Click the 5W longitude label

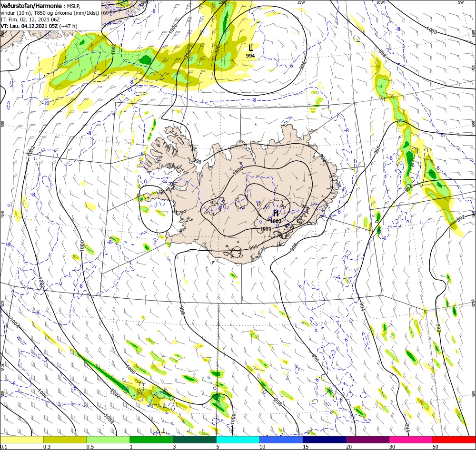point(461,2)
